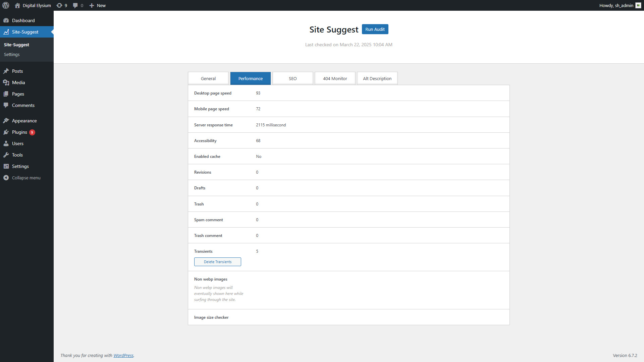The width and height of the screenshot is (644, 362).
Task: Select the Alt Description tab
Action: tap(377, 78)
